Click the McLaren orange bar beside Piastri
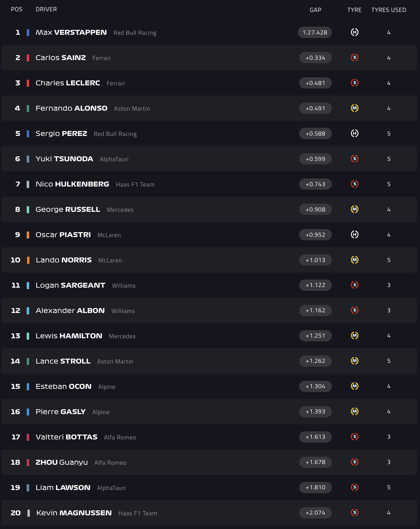Screen dimensions: 420x529 click(28, 235)
